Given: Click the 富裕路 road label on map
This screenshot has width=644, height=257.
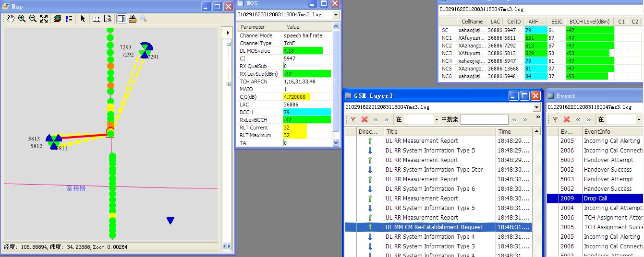Looking at the screenshot, I should pyautogui.click(x=76, y=188).
